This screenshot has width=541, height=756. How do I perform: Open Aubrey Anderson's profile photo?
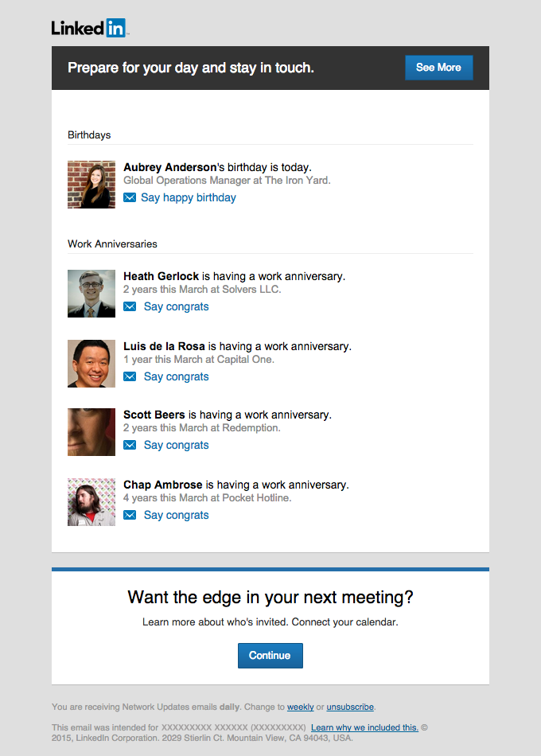coord(91,185)
